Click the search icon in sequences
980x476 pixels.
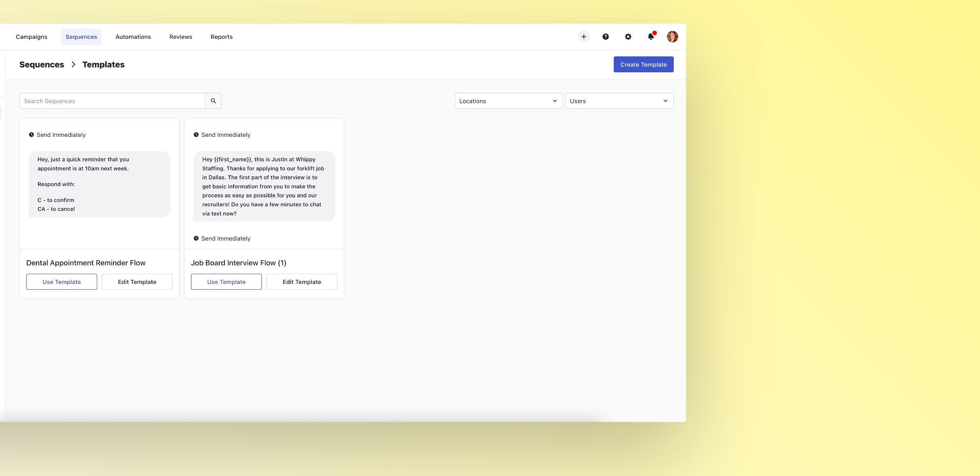click(x=213, y=101)
